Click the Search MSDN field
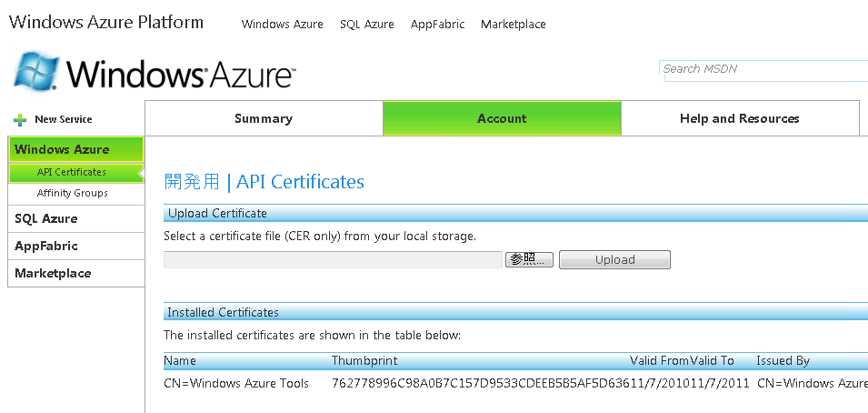This screenshot has height=413, width=868. point(763,69)
